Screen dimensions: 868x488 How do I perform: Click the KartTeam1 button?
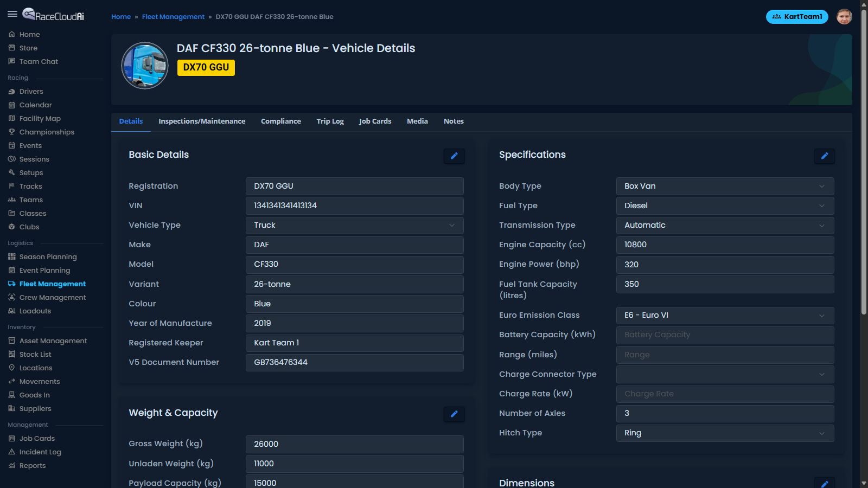[x=796, y=16]
